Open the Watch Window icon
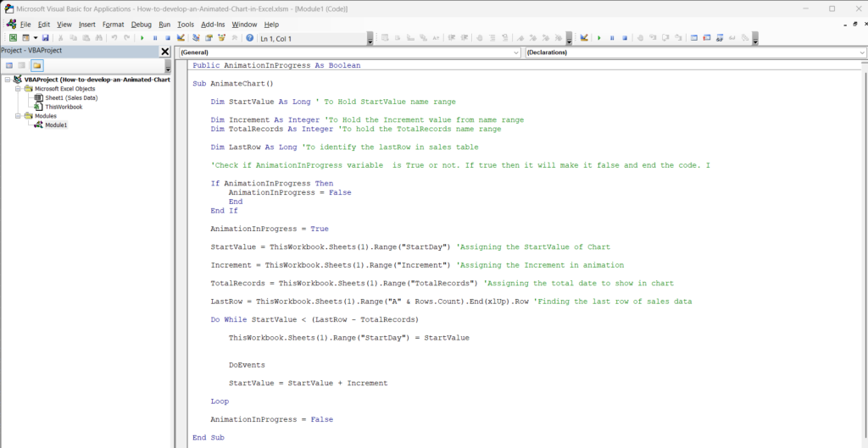868x448 pixels. coord(720,38)
